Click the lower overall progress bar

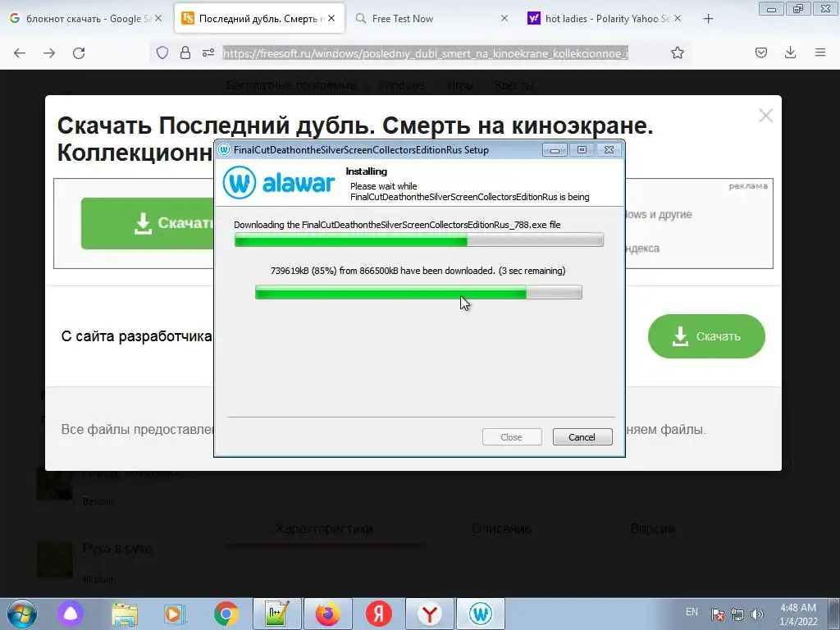pos(418,292)
